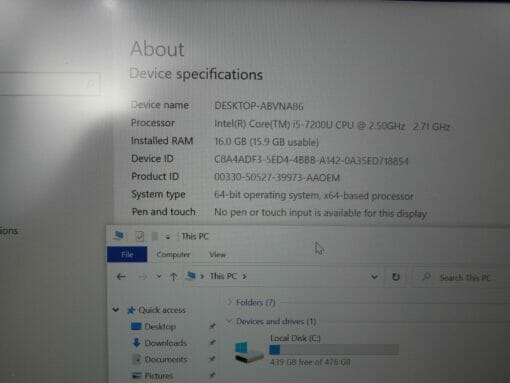Image resolution: width=510 pixels, height=383 pixels.
Task: Expand the Folders (7) group
Action: 229,302
